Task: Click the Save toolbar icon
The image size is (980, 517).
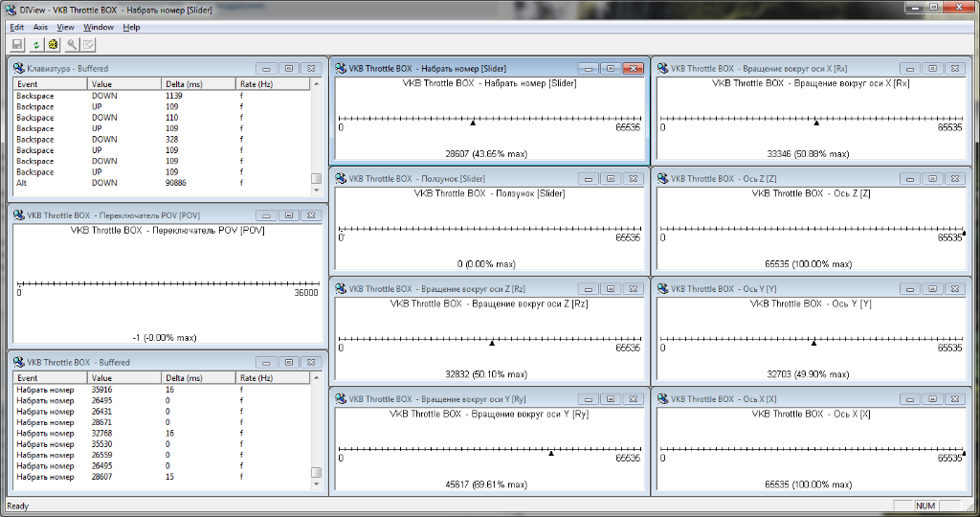Action: [17, 44]
